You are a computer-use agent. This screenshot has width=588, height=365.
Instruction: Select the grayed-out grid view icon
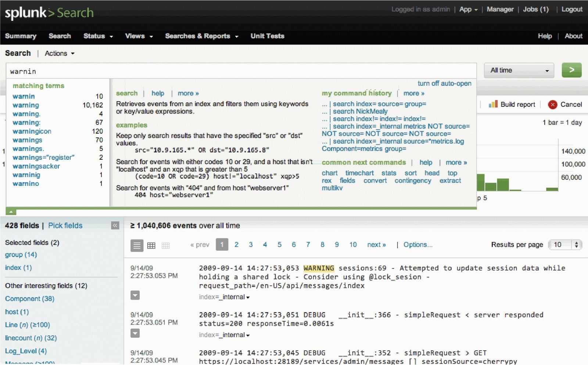click(166, 246)
